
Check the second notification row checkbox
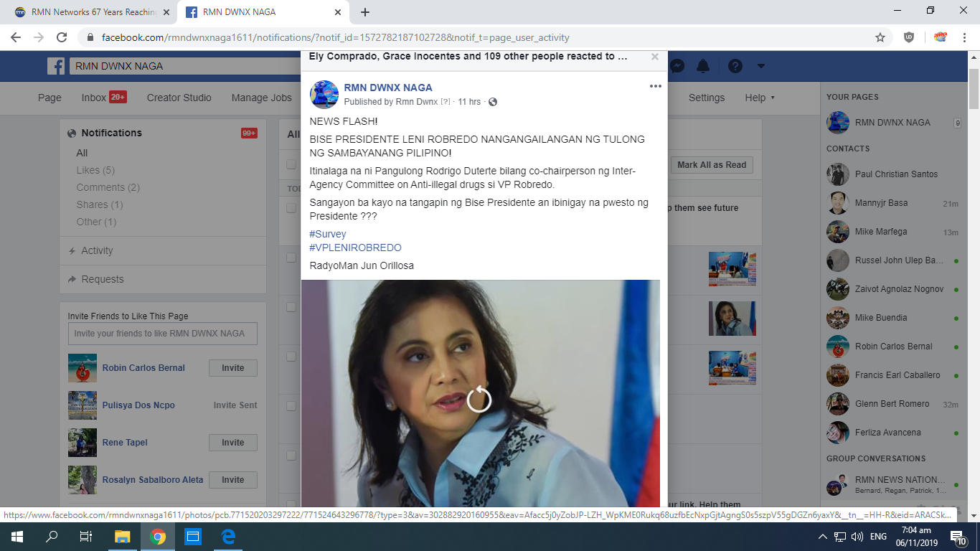point(291,258)
